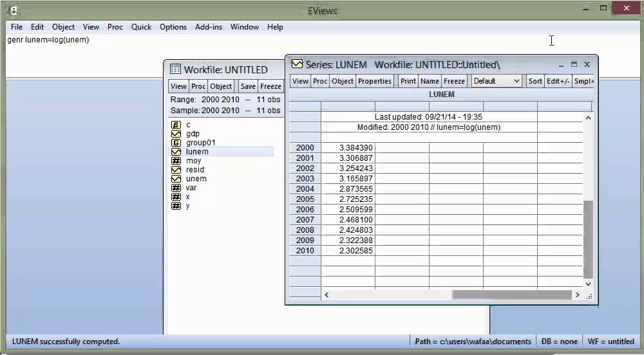Close the Series LUNEM window
This screenshot has height=355, width=644.
pos(587,64)
